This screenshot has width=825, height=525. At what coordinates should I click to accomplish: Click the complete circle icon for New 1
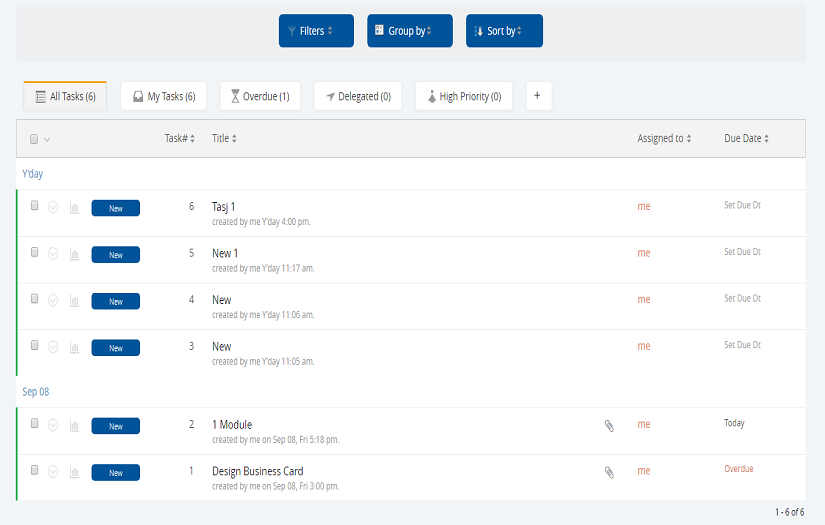coord(53,254)
